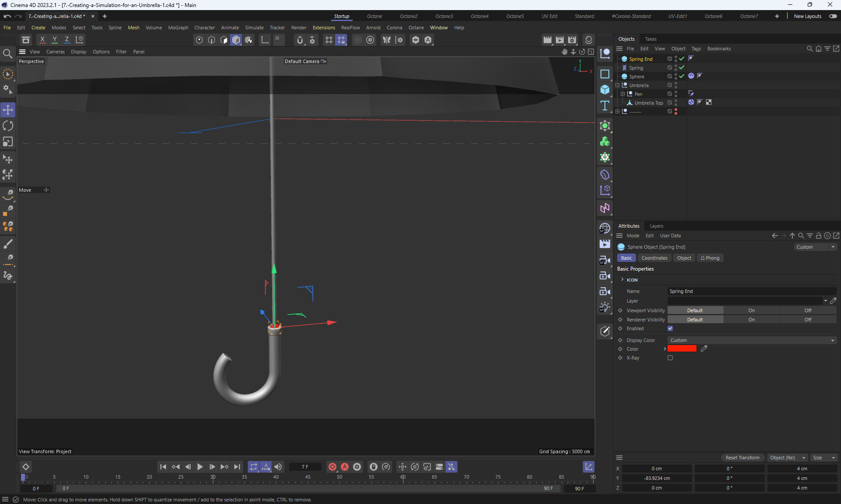Open the MoGraph menu
The width and height of the screenshot is (841, 504).
178,28
